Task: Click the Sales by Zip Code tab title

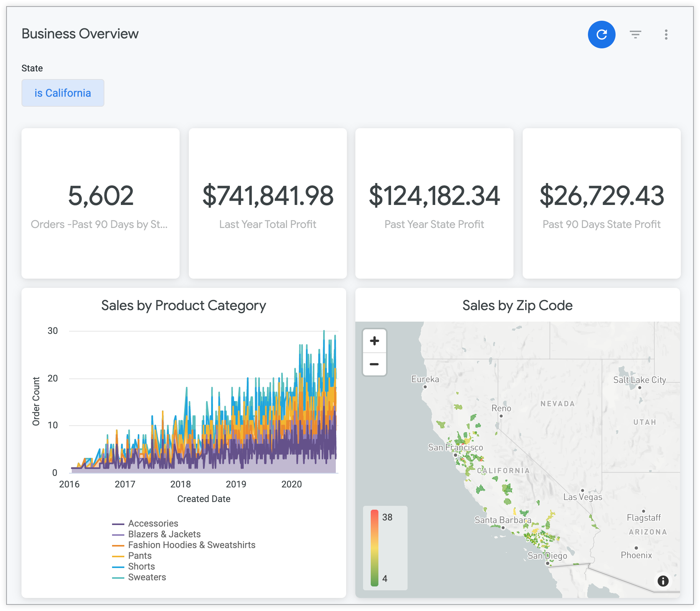Action: tap(517, 305)
